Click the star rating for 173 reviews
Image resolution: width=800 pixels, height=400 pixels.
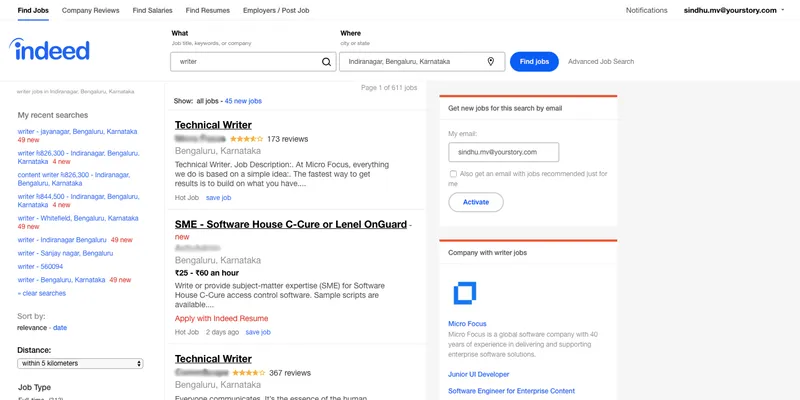click(x=246, y=139)
